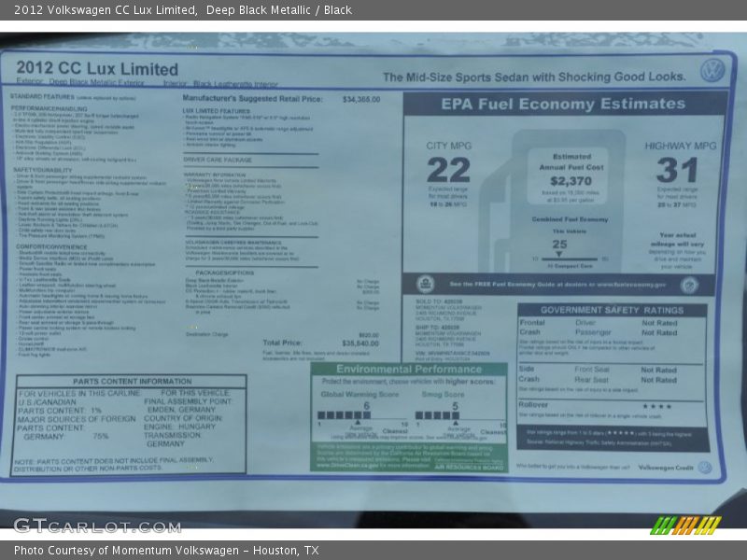This screenshot has height=560, width=747.
Task: Click the 'Global Warming Score' label
Action: (359, 394)
